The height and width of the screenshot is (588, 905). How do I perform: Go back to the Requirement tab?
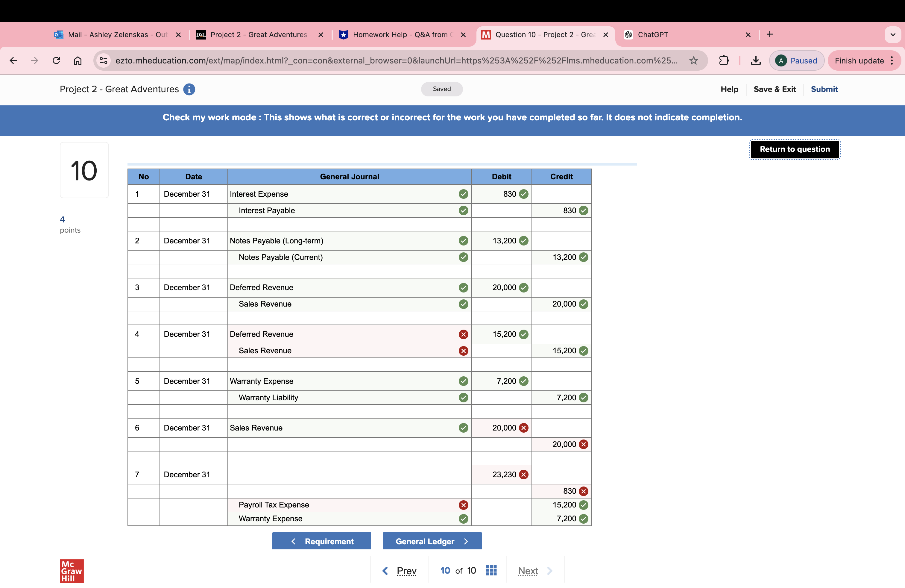click(321, 541)
